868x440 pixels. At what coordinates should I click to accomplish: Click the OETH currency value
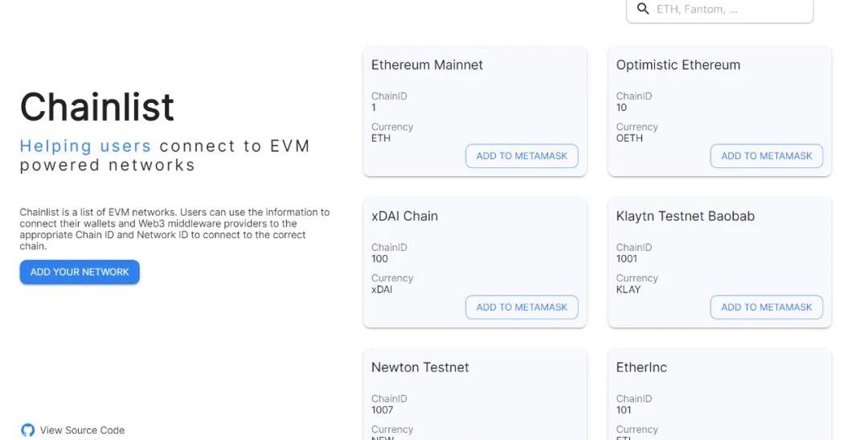629,138
